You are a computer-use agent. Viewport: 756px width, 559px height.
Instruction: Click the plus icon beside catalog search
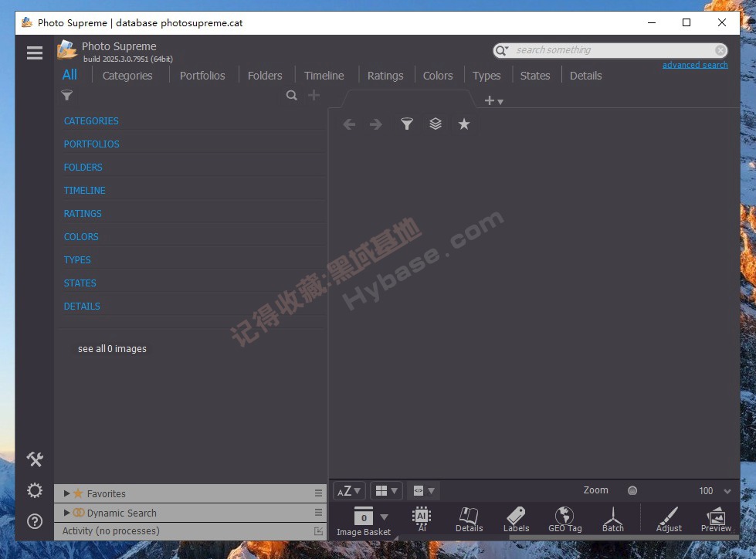pos(314,96)
